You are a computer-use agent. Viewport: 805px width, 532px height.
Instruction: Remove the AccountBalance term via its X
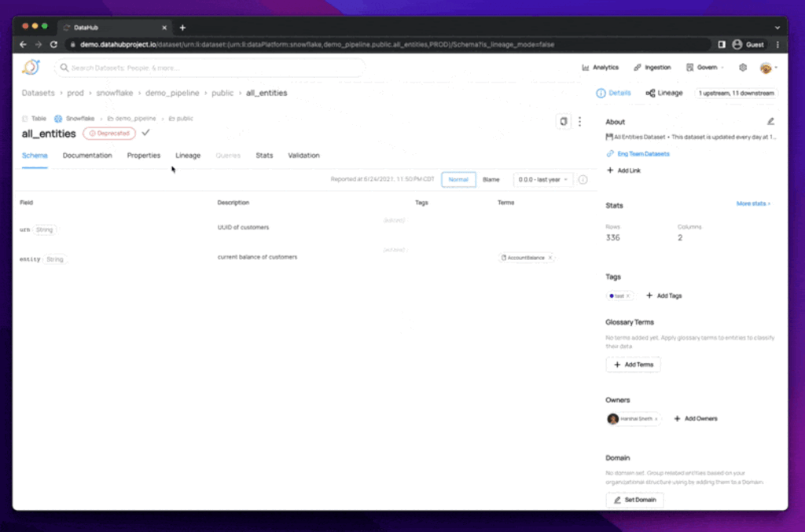tap(550, 258)
